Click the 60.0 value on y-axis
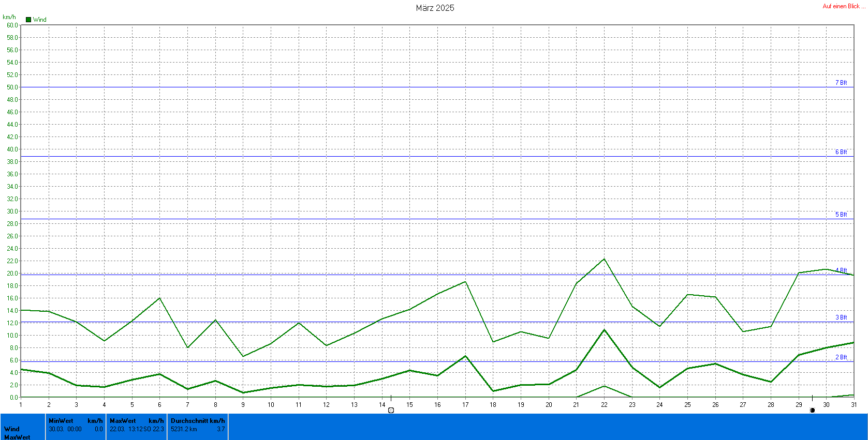Image resolution: width=868 pixels, height=440 pixels. 12,25
